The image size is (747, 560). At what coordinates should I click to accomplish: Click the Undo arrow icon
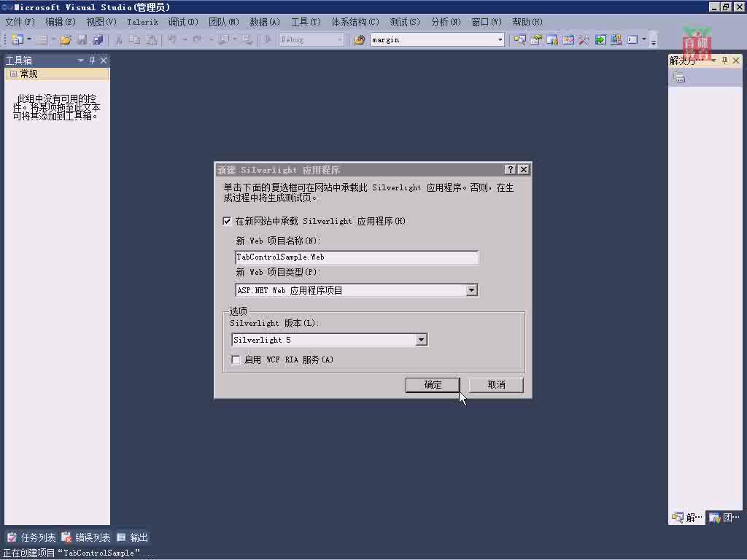pyautogui.click(x=172, y=39)
